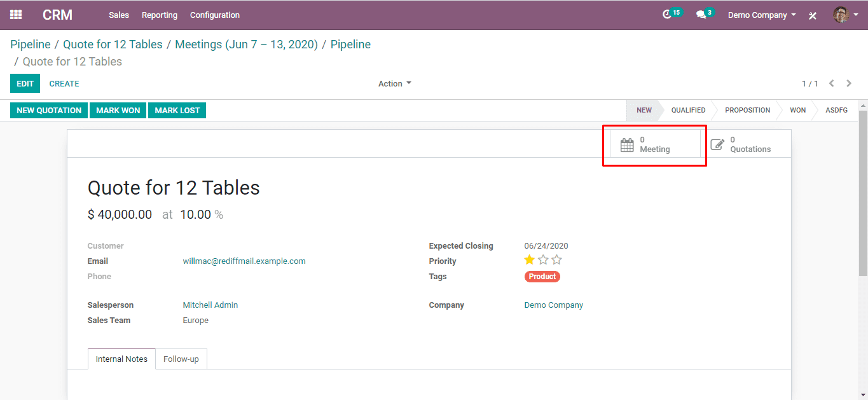Click the Europe sales team value
The height and width of the screenshot is (400, 868).
pyautogui.click(x=195, y=320)
